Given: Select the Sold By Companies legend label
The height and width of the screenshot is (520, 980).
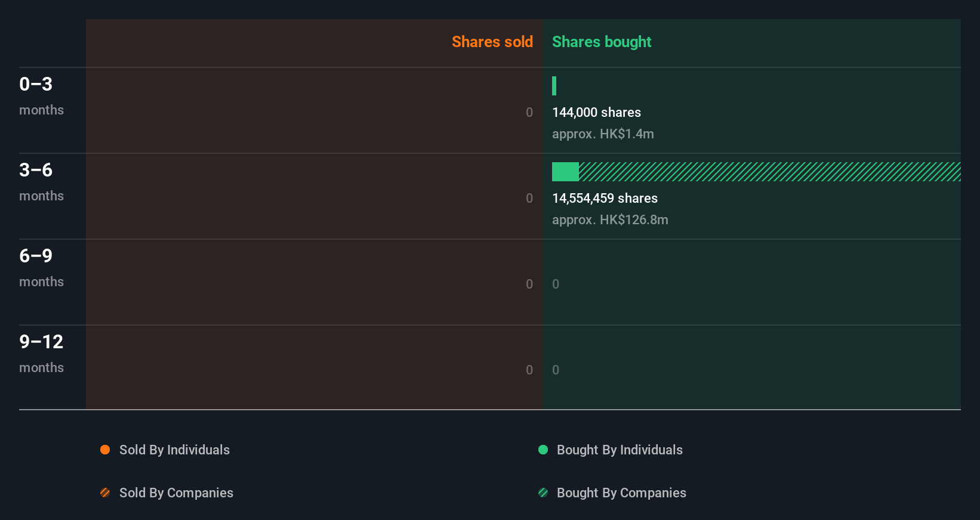Looking at the screenshot, I should tap(176, 493).
